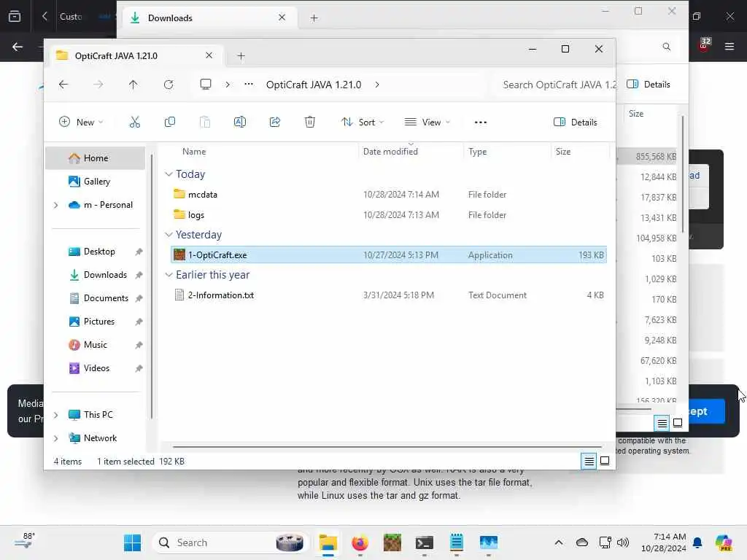Click the Cut scissors icon in the toolbar
The image size is (747, 560).
[x=135, y=122]
